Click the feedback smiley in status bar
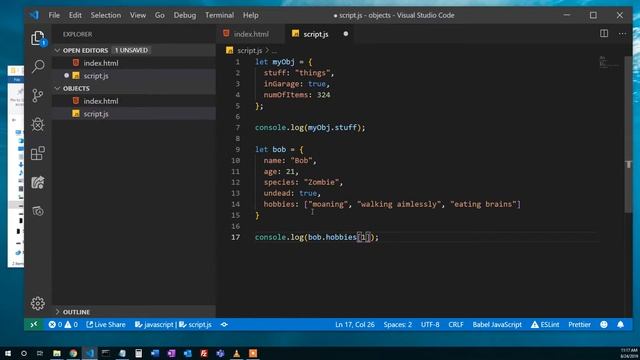This screenshot has width=640, height=360. [604, 324]
